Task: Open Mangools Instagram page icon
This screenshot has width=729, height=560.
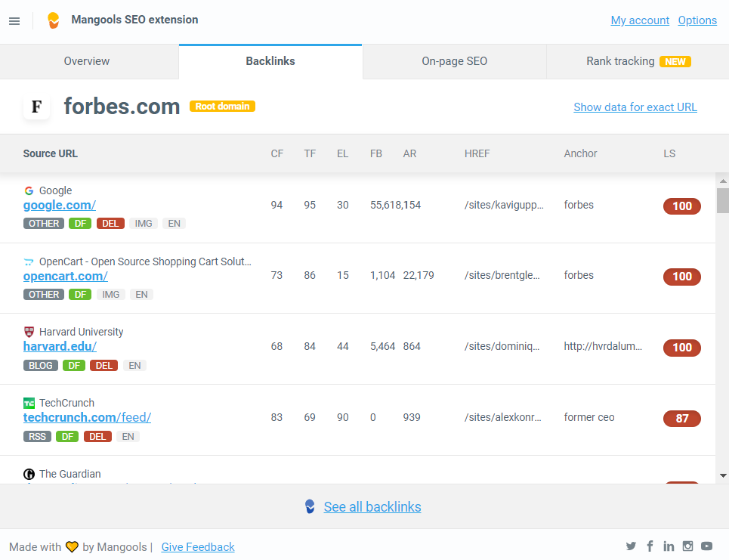Action: (x=687, y=546)
